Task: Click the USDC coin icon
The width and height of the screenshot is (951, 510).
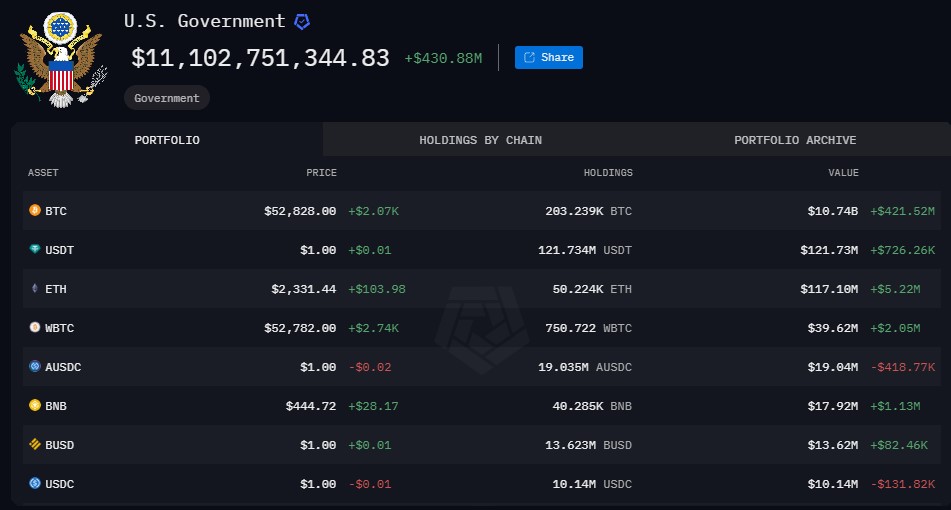Action: click(35, 484)
